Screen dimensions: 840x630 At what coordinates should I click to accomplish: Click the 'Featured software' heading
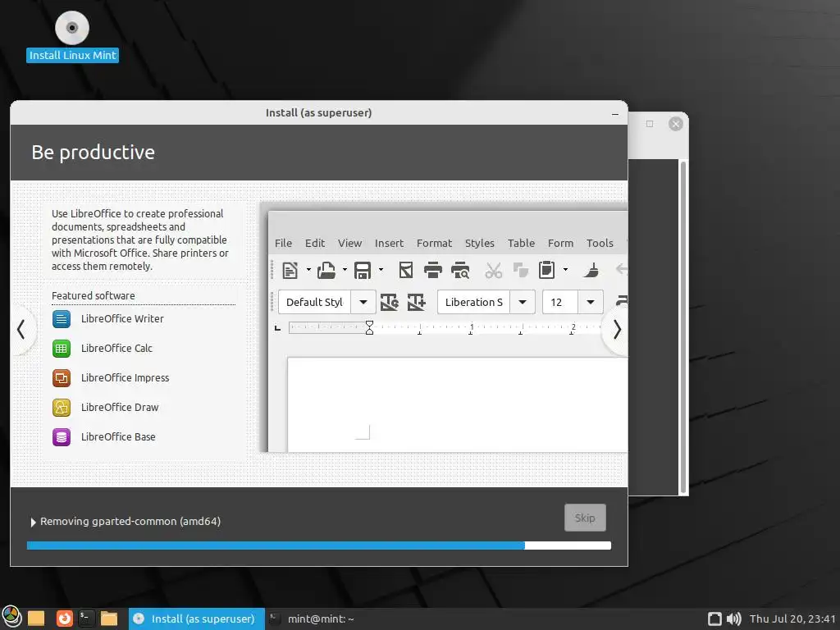[x=94, y=295]
